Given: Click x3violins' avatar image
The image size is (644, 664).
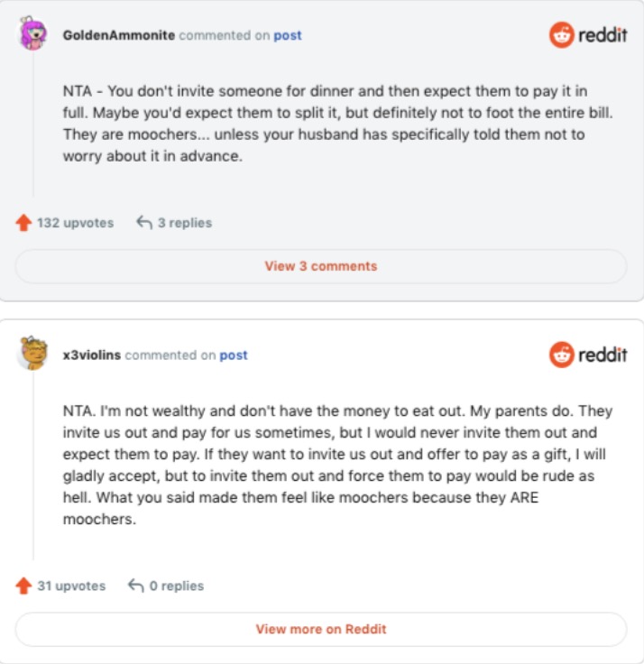Looking at the screenshot, I should pyautogui.click(x=33, y=355).
